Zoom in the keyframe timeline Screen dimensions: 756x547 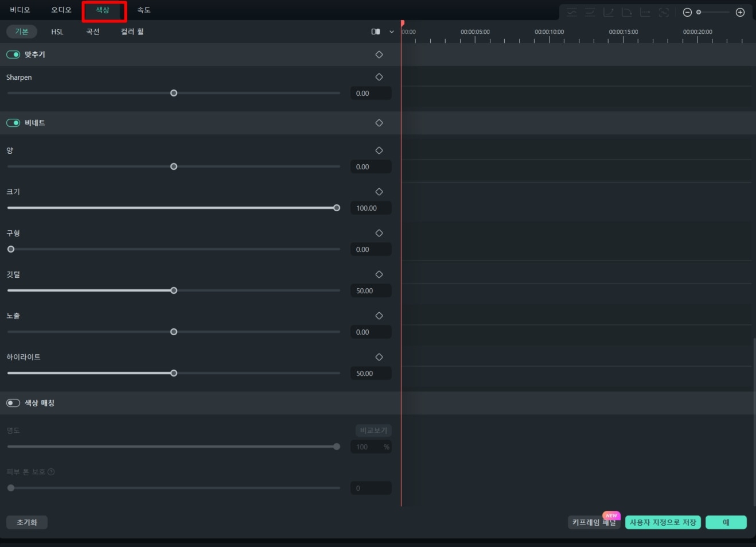point(740,12)
